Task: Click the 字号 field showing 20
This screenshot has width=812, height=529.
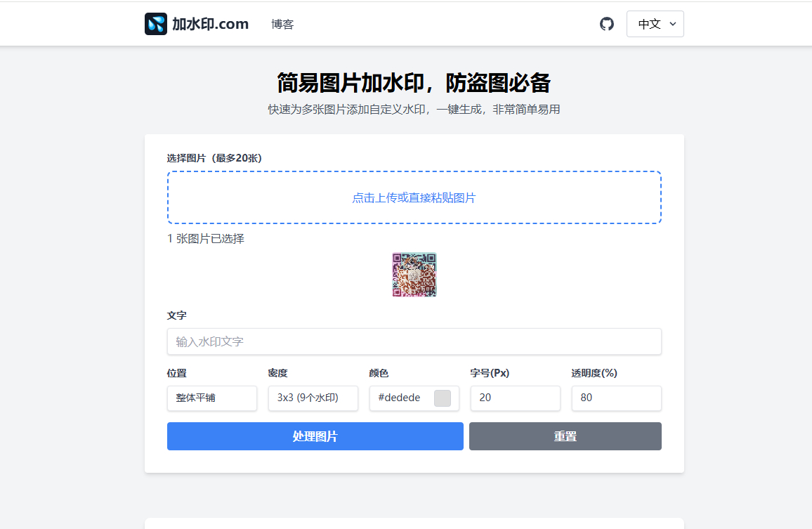Action: pos(515,398)
